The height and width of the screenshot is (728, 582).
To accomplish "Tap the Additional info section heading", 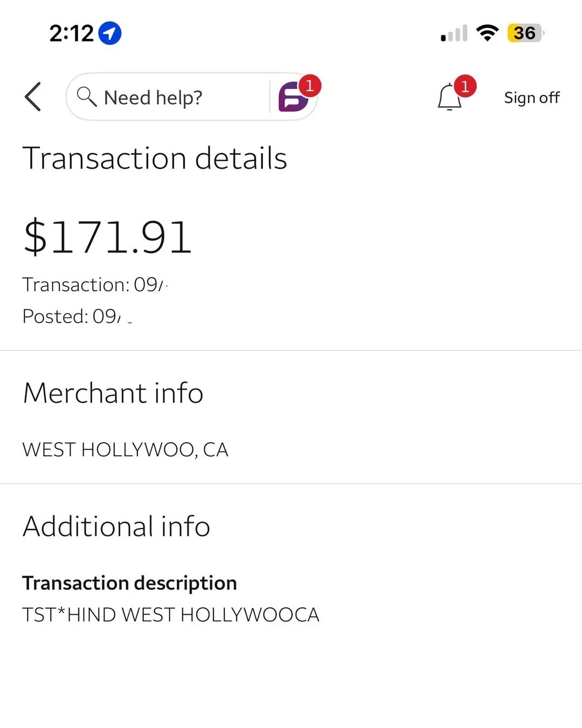I will pos(116,526).
